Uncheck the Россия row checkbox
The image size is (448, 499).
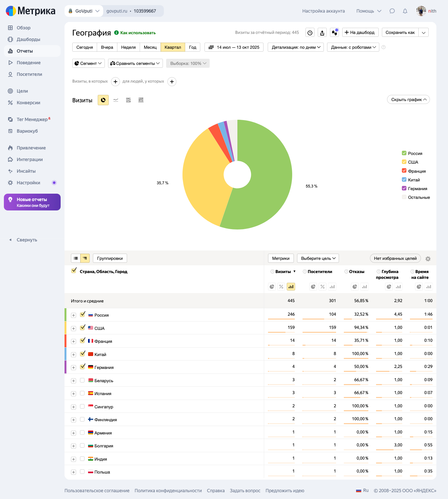(83, 314)
